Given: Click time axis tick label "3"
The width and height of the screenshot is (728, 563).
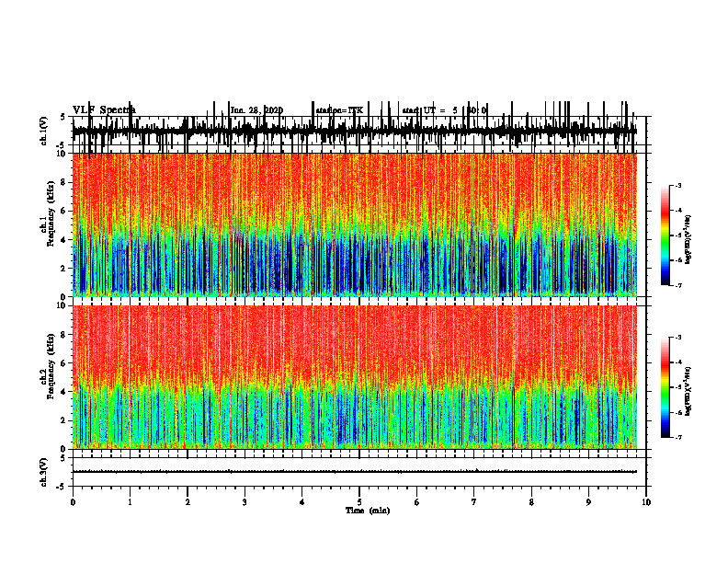Looking at the screenshot, I should pos(245,502).
